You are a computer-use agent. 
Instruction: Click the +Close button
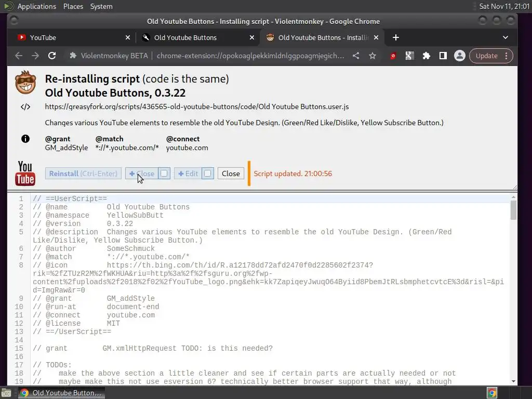point(142,174)
